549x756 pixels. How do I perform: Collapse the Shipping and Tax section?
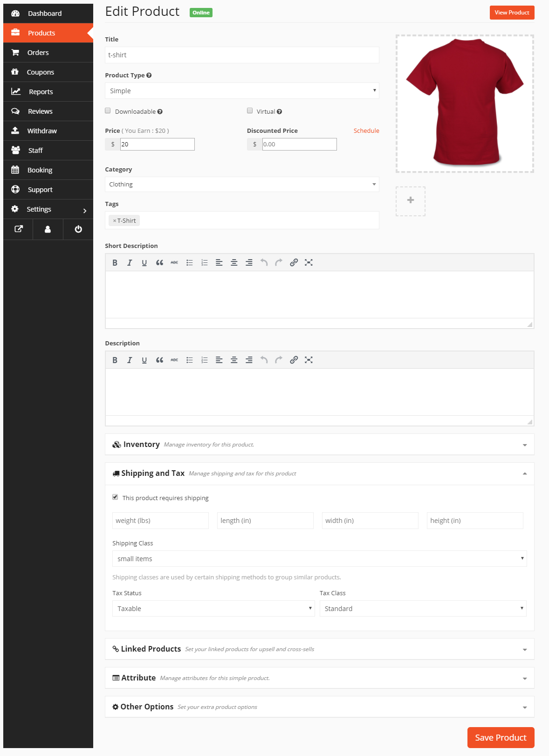[320, 474]
